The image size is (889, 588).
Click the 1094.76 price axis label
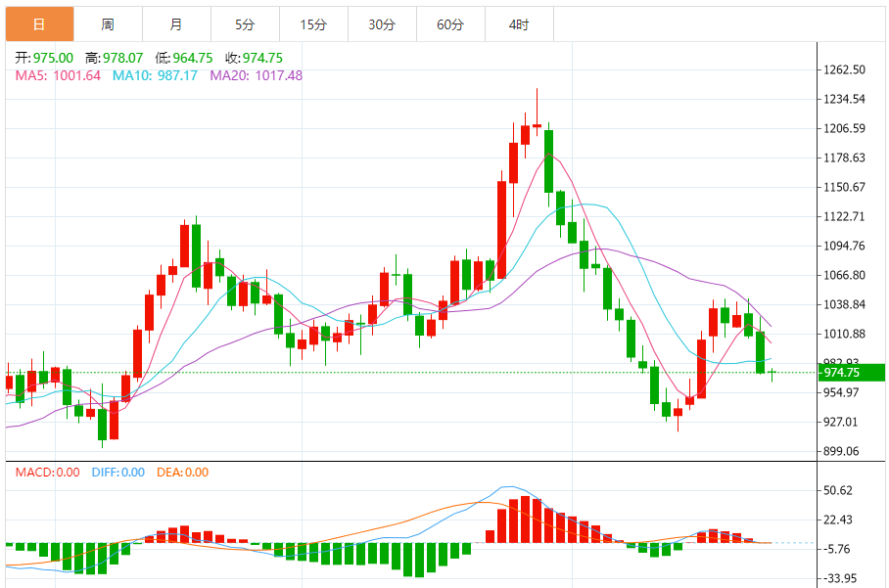click(x=844, y=246)
